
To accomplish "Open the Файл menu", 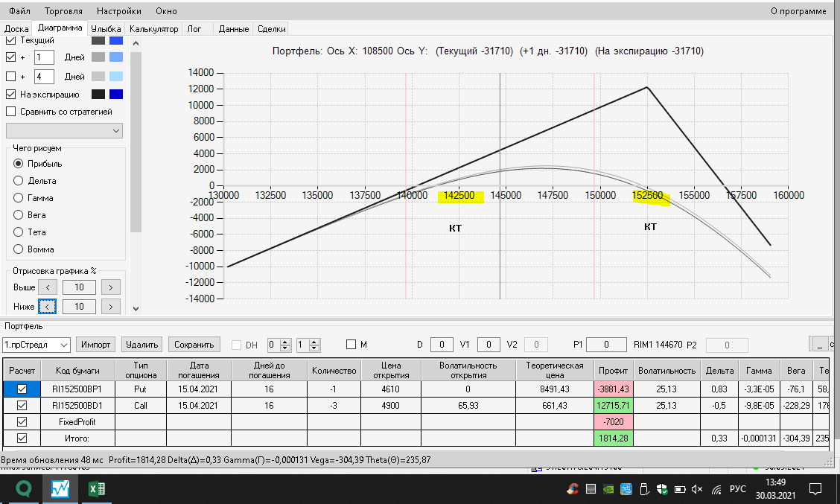I will click(20, 10).
